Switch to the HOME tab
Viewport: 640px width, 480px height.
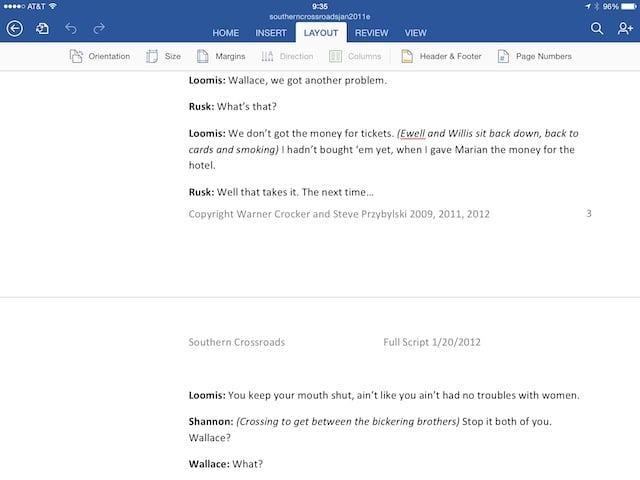tap(226, 33)
